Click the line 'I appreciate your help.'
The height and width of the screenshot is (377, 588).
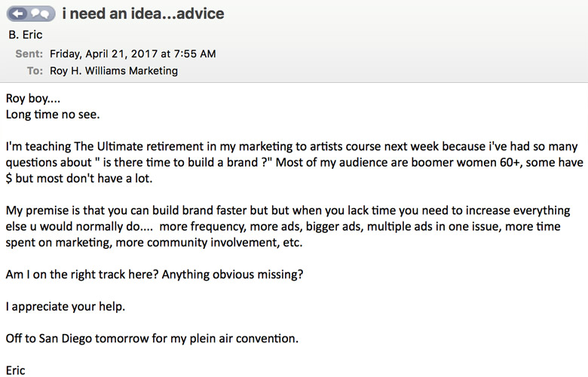pyautogui.click(x=66, y=307)
